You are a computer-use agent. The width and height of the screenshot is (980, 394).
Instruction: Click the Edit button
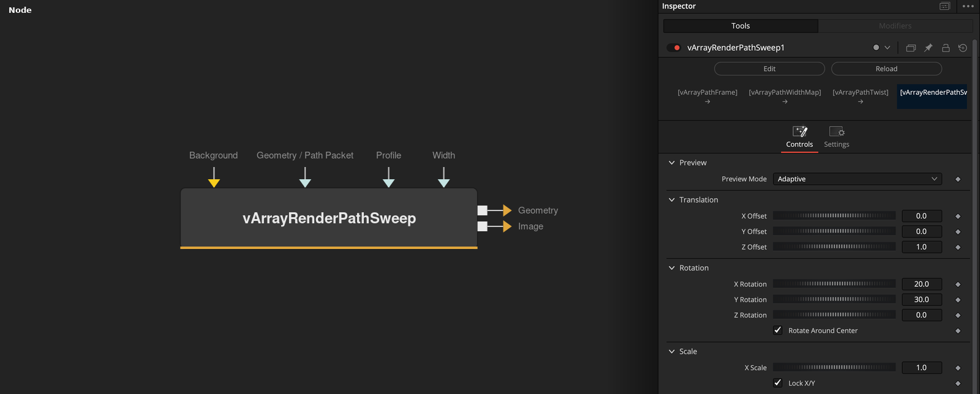click(x=769, y=69)
